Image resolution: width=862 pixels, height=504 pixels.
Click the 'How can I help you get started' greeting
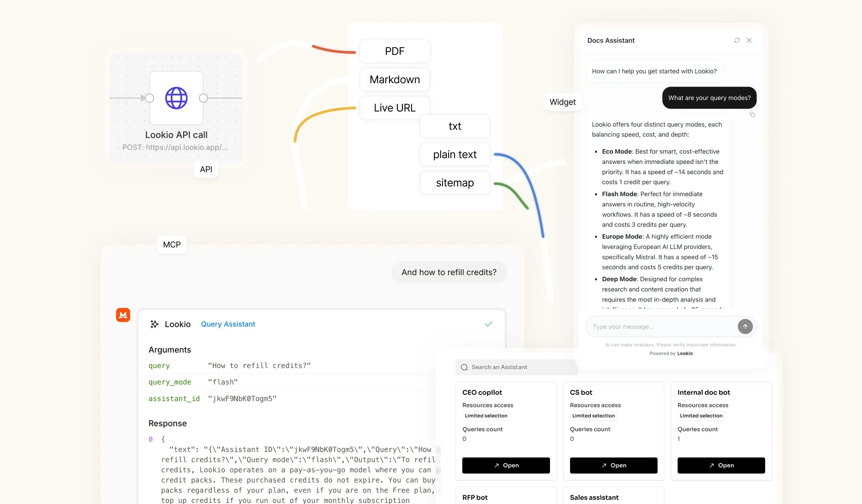[654, 71]
